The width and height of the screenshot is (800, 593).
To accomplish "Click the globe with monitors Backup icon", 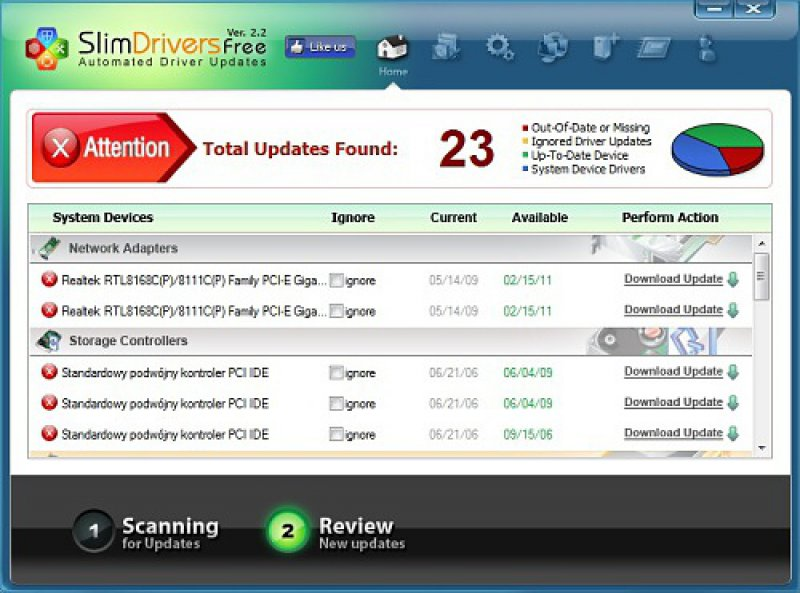I will click(x=553, y=47).
